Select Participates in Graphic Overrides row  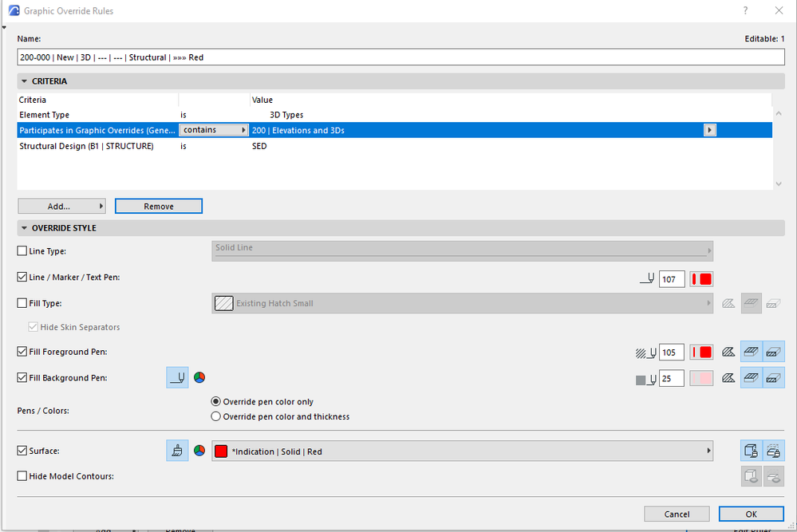394,130
